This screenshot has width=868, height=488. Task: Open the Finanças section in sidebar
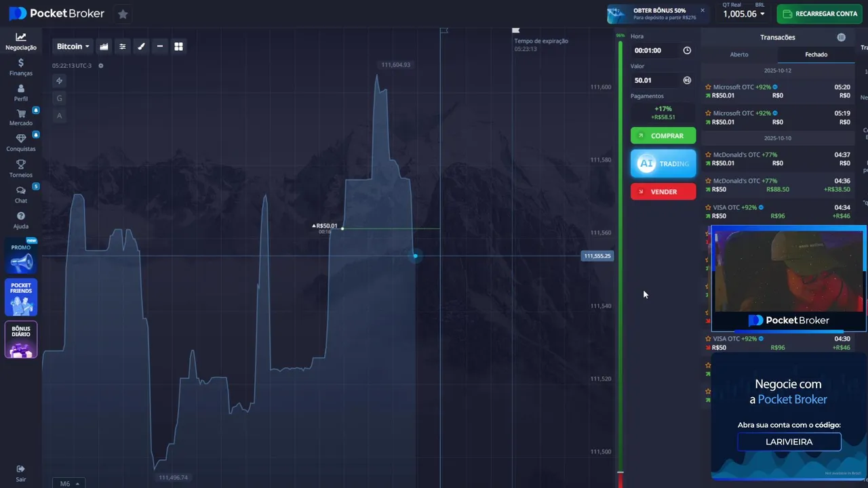tap(21, 67)
